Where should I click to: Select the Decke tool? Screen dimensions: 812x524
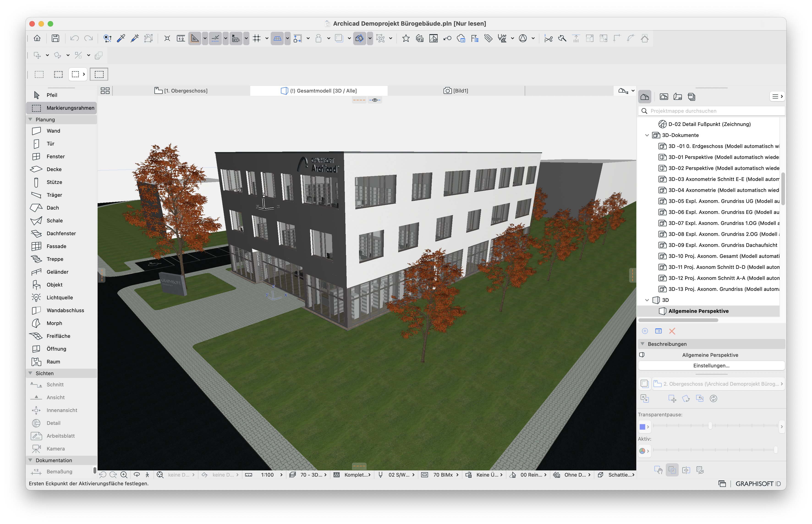[61, 169]
